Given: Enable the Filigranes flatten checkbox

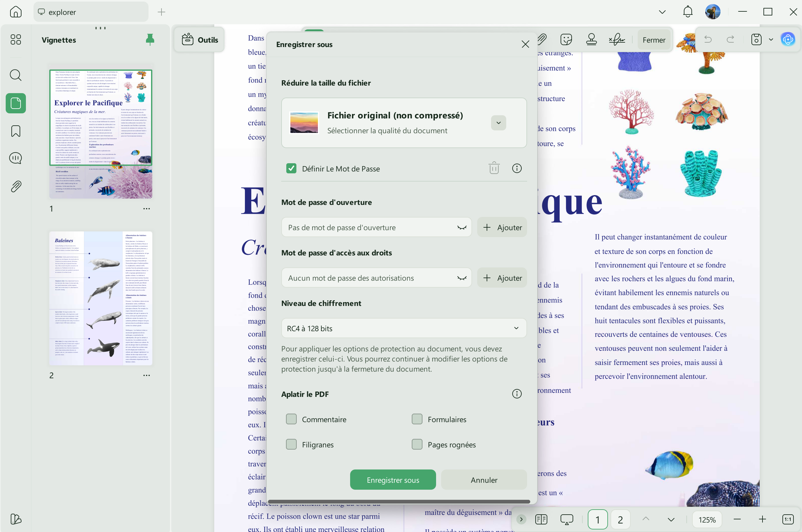Looking at the screenshot, I should pos(291,445).
